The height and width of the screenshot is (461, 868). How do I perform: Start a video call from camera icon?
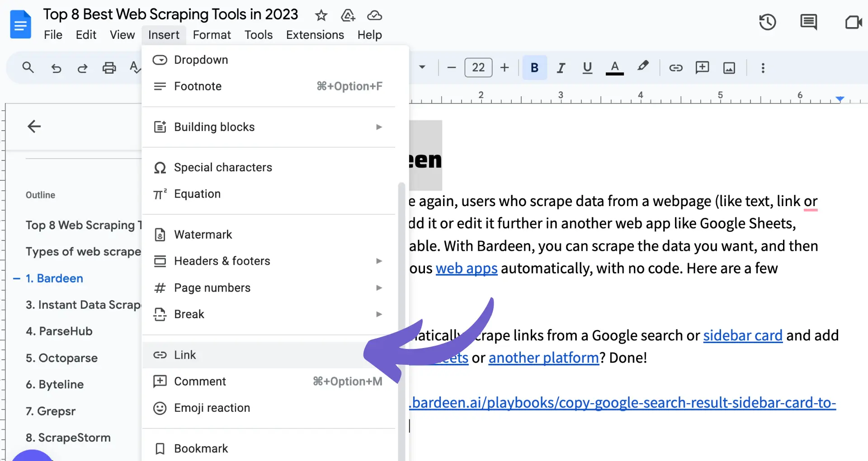(x=854, y=22)
